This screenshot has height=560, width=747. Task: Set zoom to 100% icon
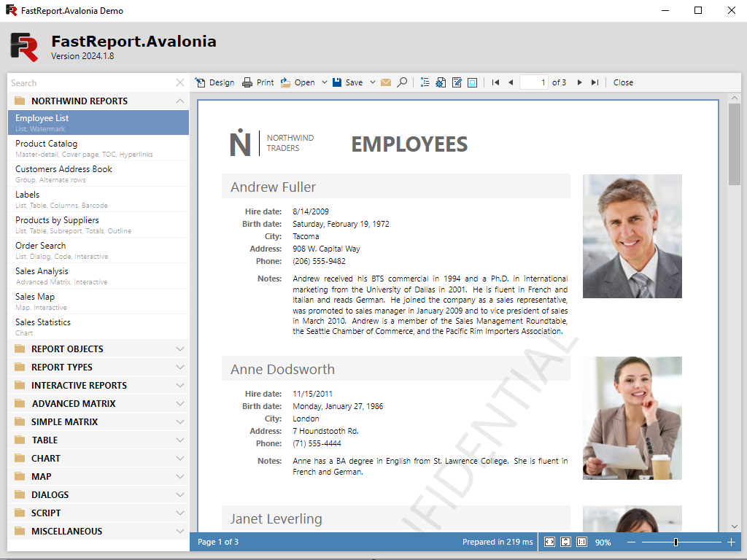pos(581,542)
